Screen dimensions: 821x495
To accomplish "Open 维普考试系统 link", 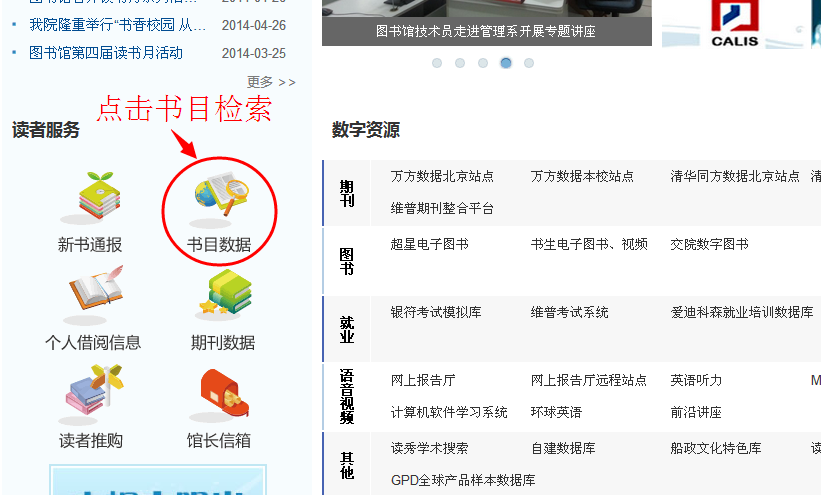I will coord(569,313).
